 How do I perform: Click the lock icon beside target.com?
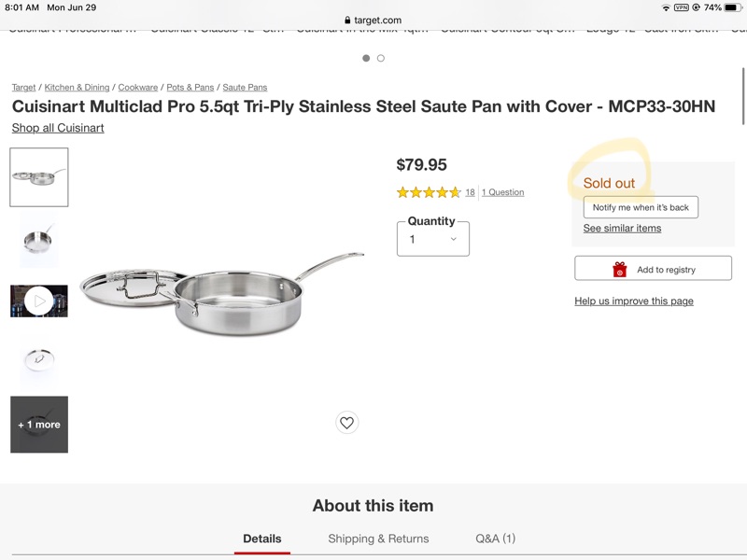pyautogui.click(x=347, y=20)
